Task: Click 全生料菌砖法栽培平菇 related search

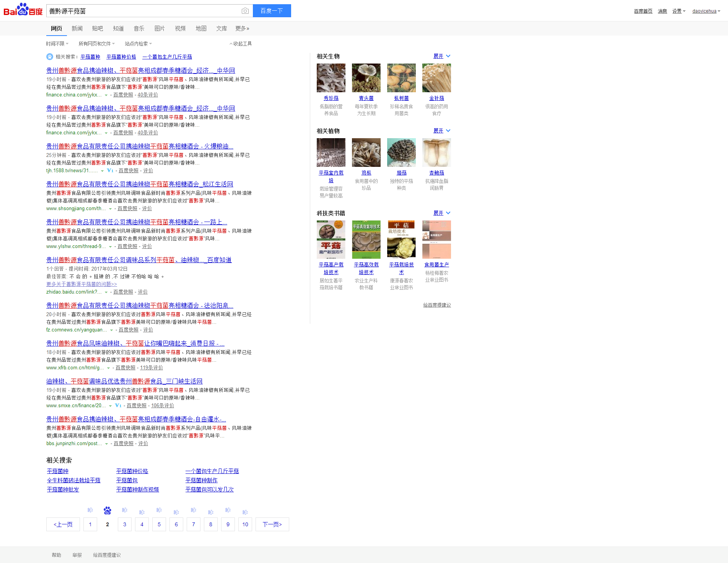Action: coord(74,480)
